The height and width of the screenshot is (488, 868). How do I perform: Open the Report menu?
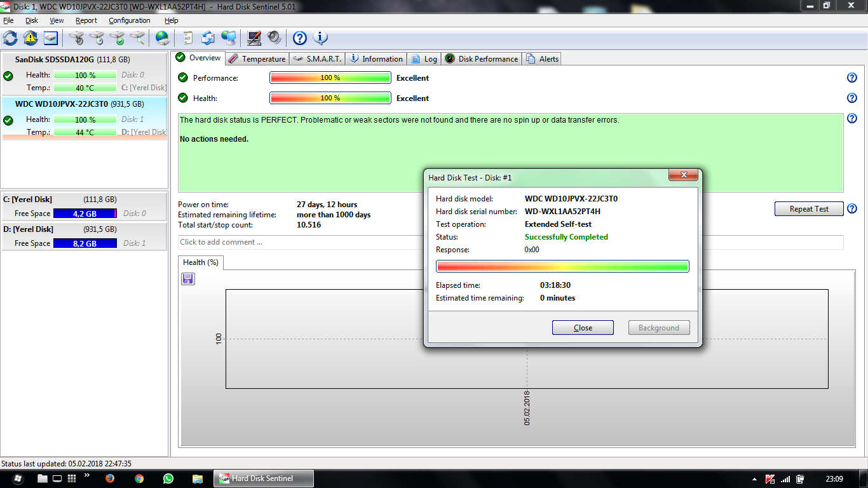pyautogui.click(x=86, y=20)
